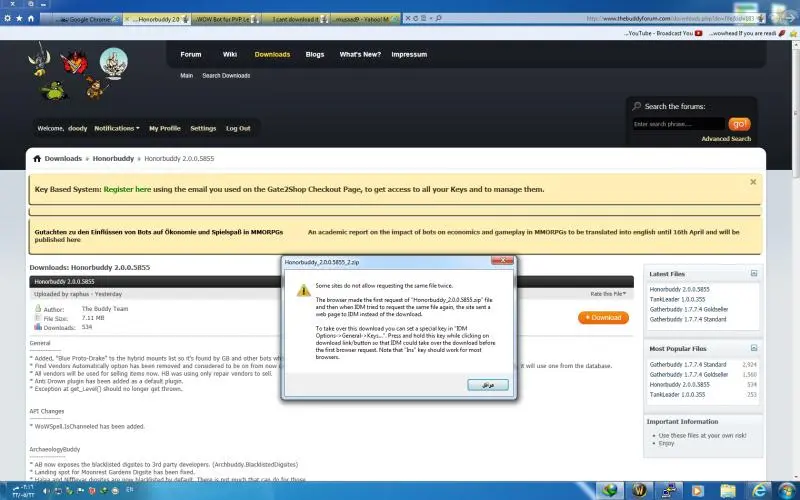Screen dimensions: 800x500
Task: Click the Honorbuddy breadcrumb link
Action: tap(113, 159)
